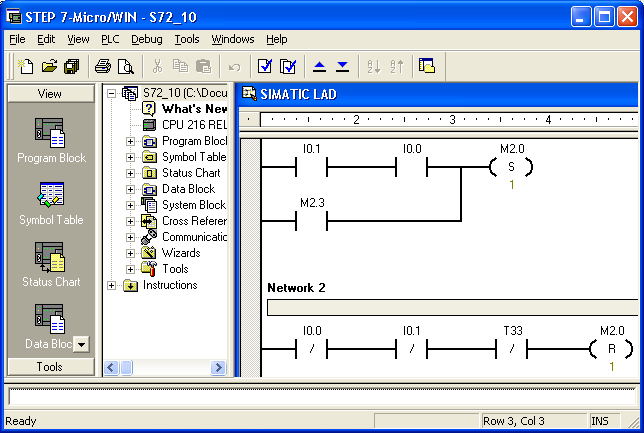Open the Tools menu

(x=187, y=39)
